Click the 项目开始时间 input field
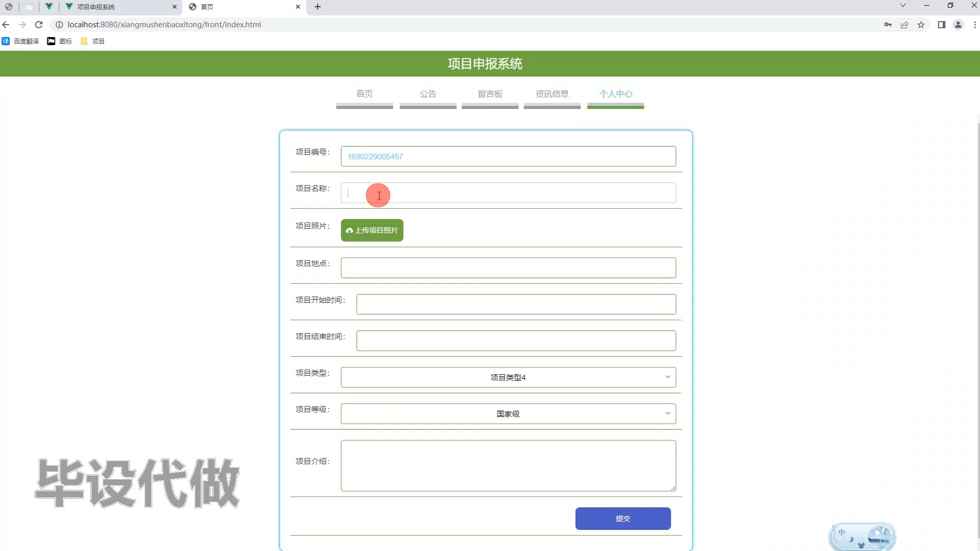 516,304
